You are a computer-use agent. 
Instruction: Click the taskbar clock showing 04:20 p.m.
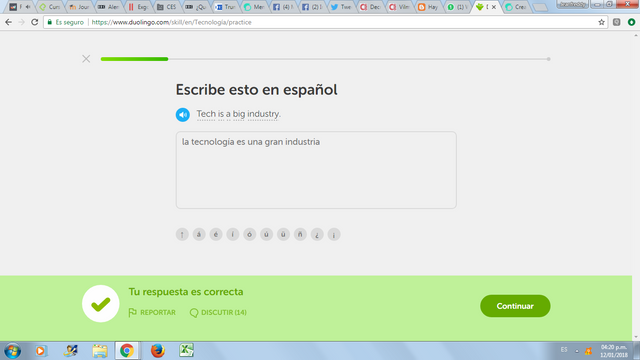click(613, 351)
